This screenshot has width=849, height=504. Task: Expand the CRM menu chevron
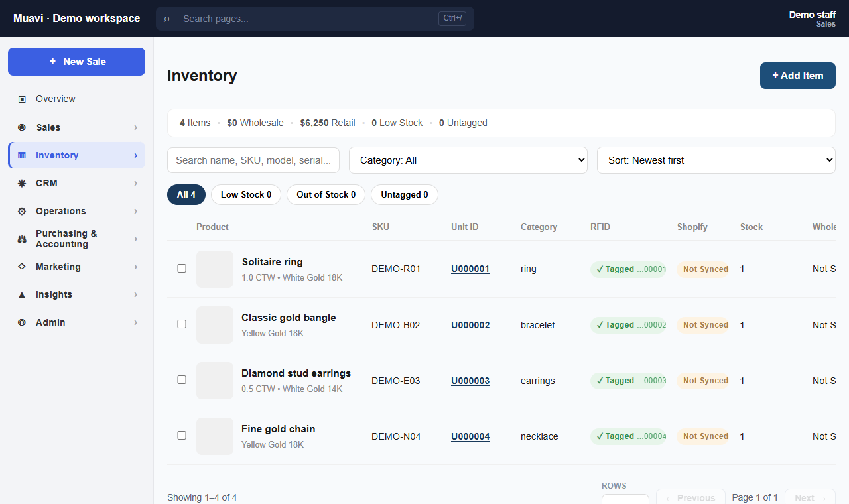[x=135, y=183]
